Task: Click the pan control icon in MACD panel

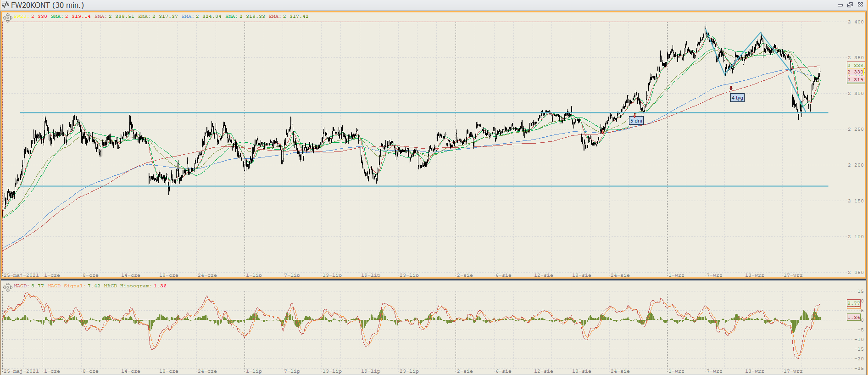Action: (7, 287)
